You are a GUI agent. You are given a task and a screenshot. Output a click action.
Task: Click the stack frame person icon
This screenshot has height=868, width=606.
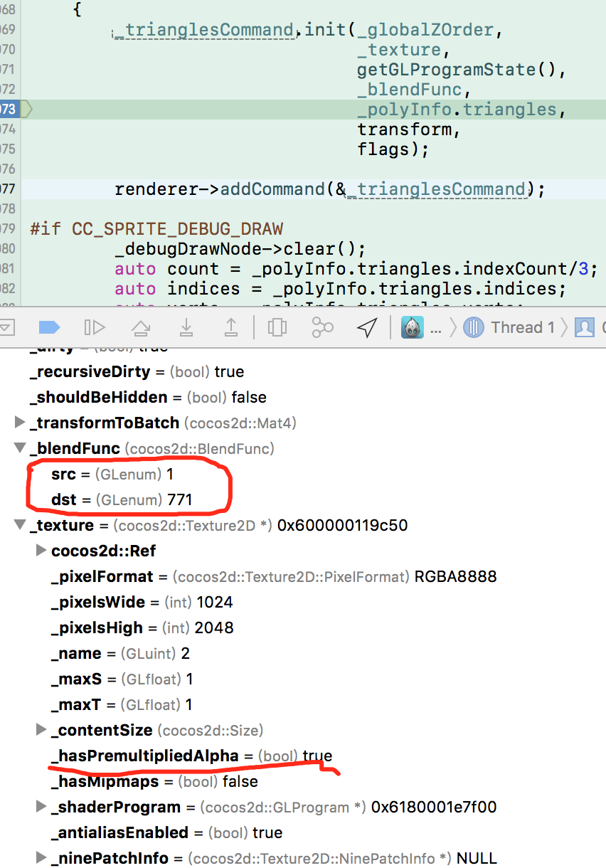click(585, 327)
